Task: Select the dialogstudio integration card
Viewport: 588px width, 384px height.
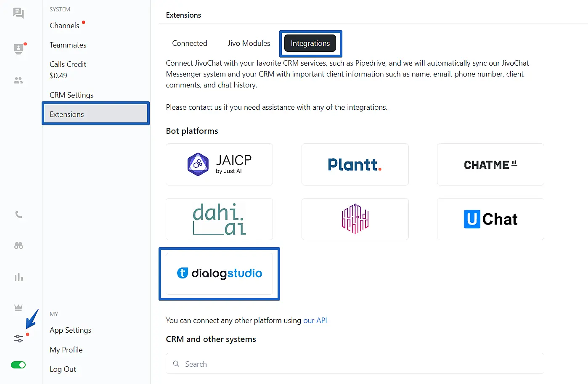Action: tap(219, 273)
